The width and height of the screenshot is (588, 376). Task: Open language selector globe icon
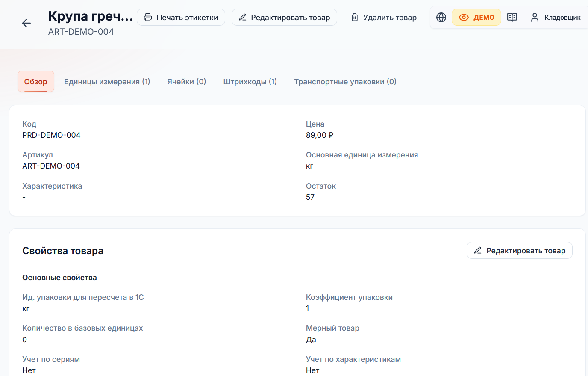point(441,17)
